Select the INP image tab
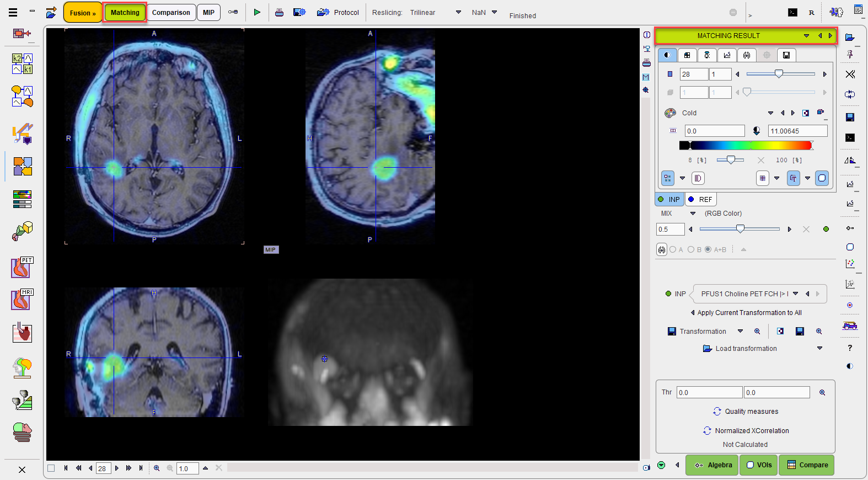868x480 pixels. [x=669, y=199]
